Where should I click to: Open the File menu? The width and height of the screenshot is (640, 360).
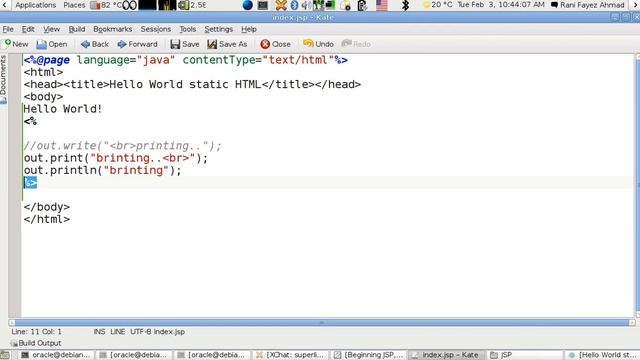[x=8, y=29]
